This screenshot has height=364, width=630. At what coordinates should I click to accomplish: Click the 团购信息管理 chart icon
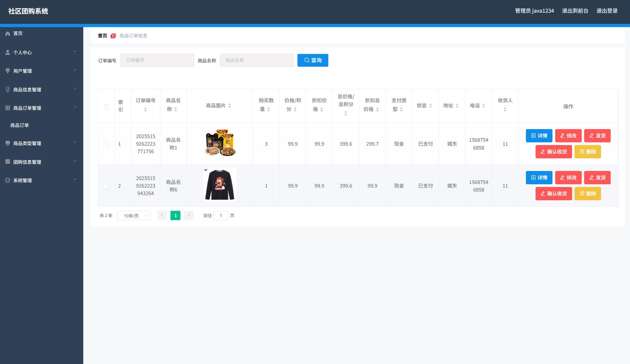click(8, 162)
